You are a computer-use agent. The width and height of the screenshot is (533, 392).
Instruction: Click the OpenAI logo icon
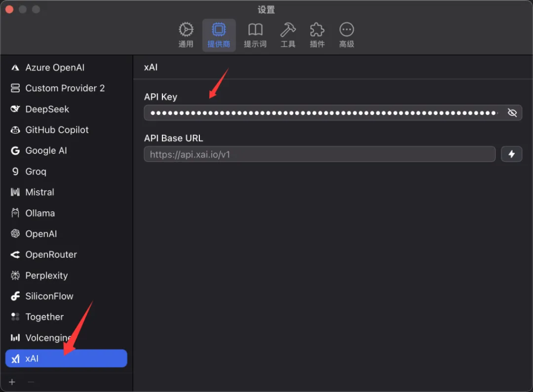tap(15, 234)
